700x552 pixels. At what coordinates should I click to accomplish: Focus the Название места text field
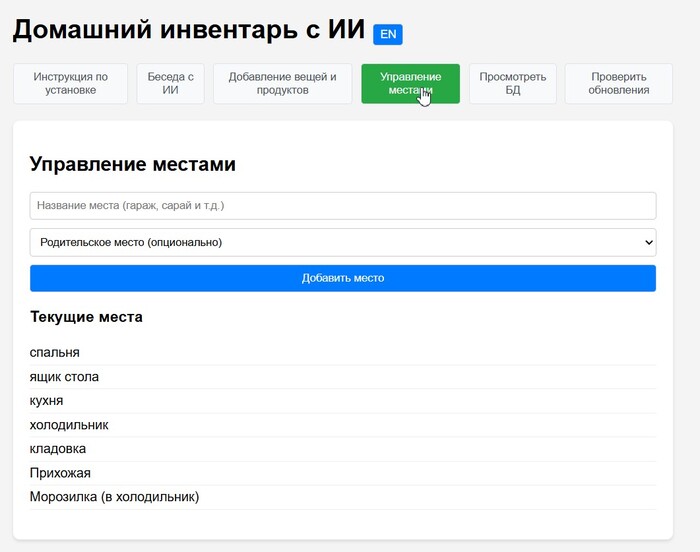point(342,206)
